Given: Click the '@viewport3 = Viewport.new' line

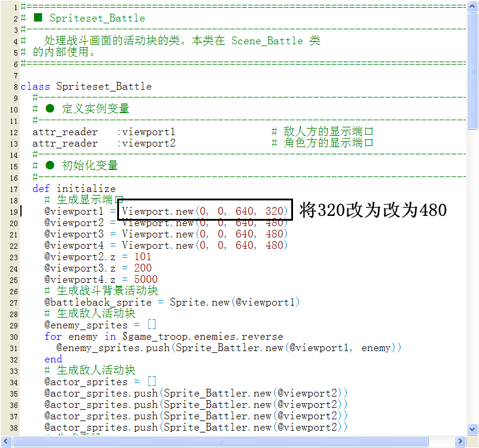Looking at the screenshot, I should pos(166,234).
